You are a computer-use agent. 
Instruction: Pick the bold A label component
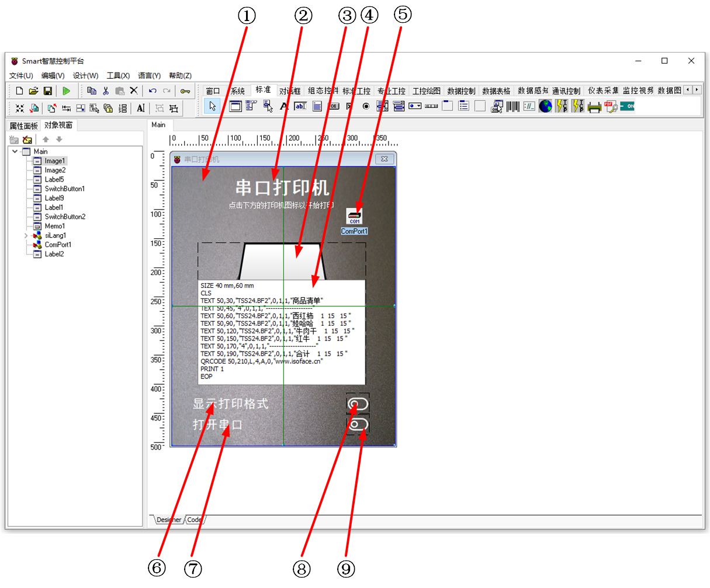[x=284, y=106]
